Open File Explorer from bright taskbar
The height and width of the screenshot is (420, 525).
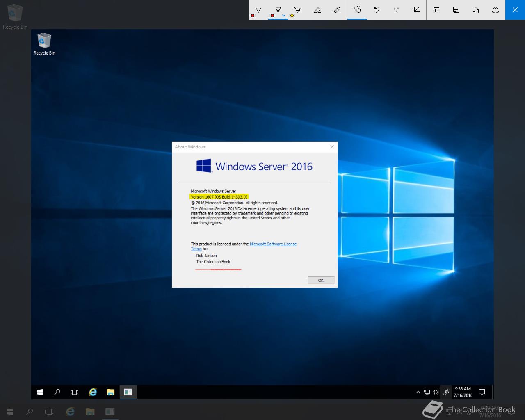[x=110, y=392]
